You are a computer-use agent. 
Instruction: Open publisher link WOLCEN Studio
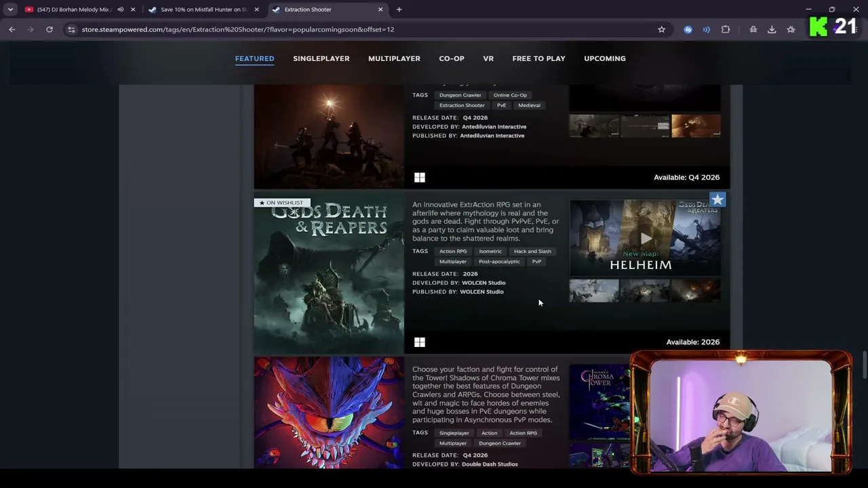[481, 291]
